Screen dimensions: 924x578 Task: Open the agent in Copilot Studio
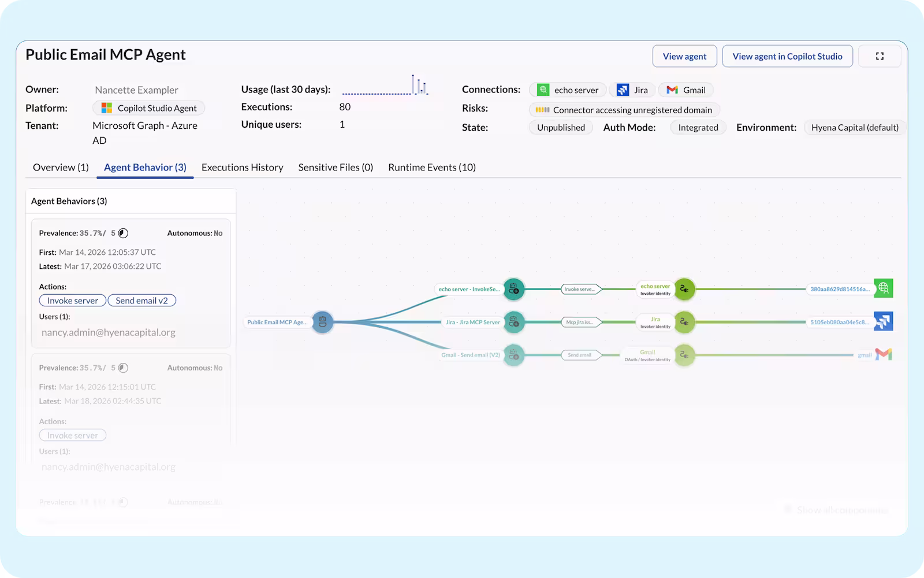click(787, 56)
